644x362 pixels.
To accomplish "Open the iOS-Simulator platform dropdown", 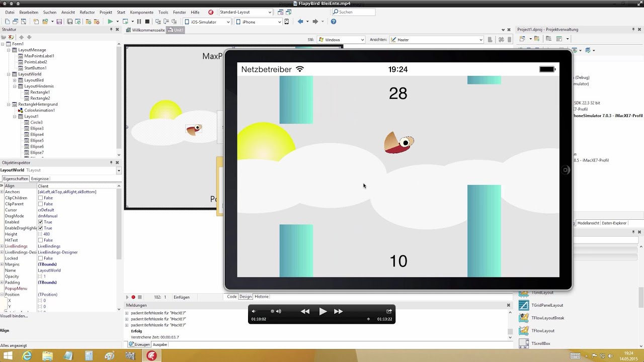I will pos(228,22).
